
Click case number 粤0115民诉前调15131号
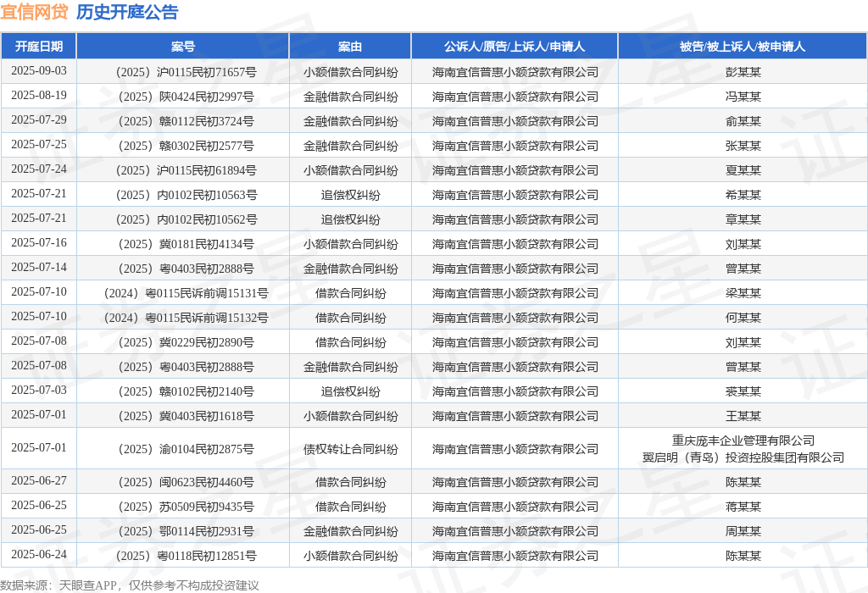186,293
